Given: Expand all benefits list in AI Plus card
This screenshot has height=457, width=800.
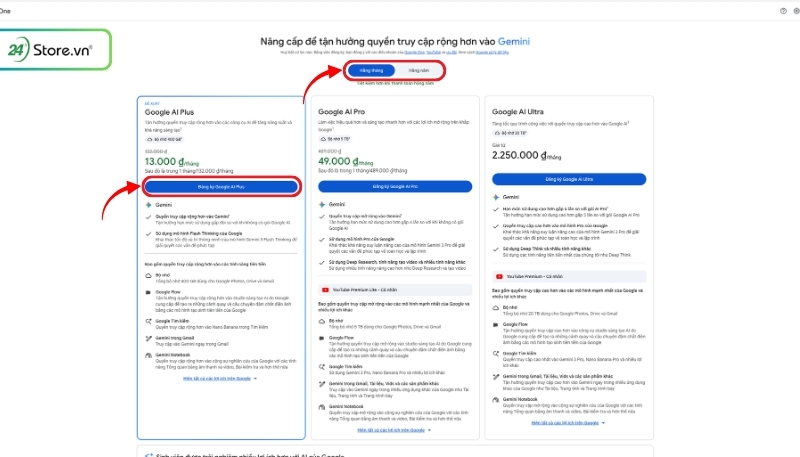Looking at the screenshot, I should click(x=220, y=378).
